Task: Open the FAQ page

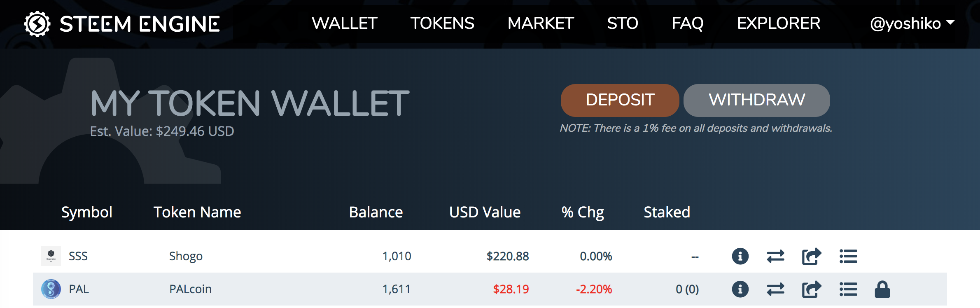Action: pyautogui.click(x=688, y=23)
